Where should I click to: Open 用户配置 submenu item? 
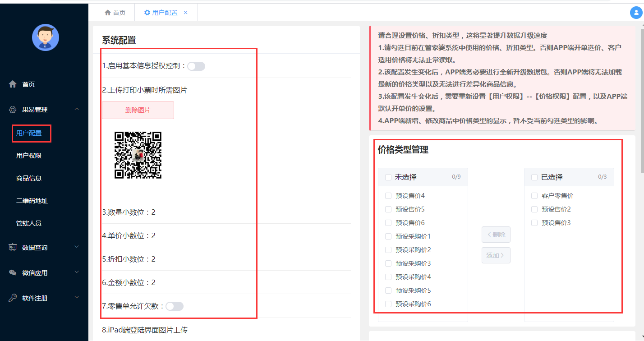pos(29,133)
